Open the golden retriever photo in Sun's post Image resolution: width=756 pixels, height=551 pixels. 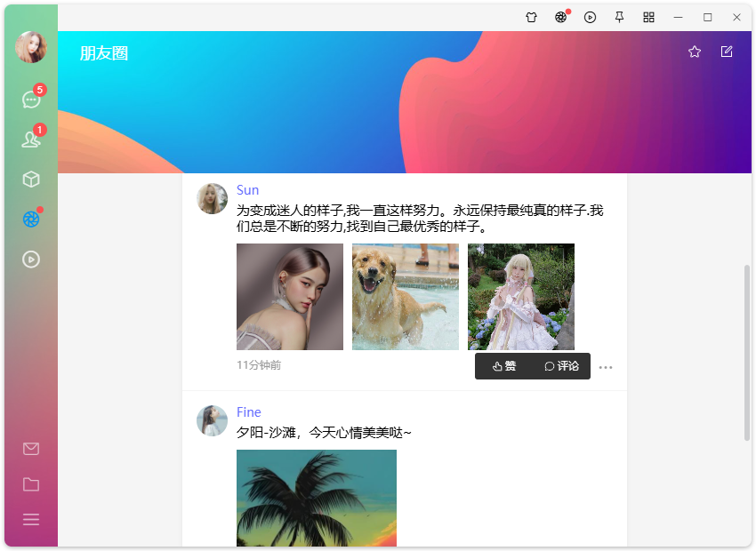click(405, 296)
